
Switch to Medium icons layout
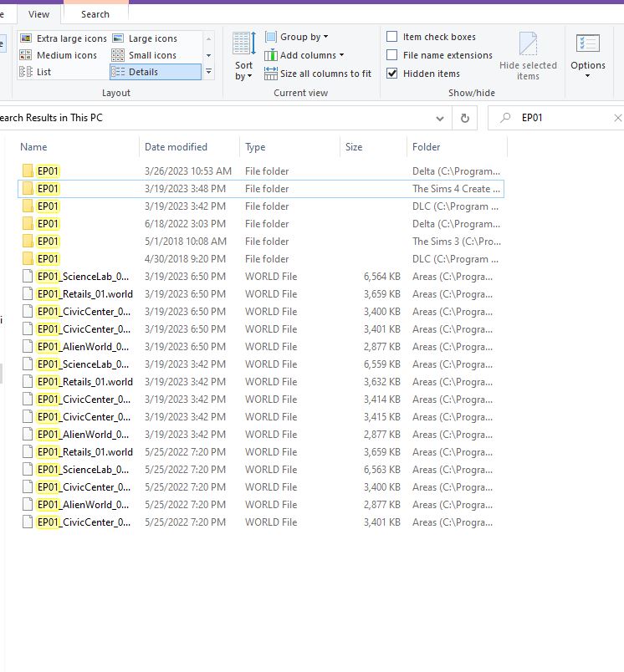(x=59, y=55)
